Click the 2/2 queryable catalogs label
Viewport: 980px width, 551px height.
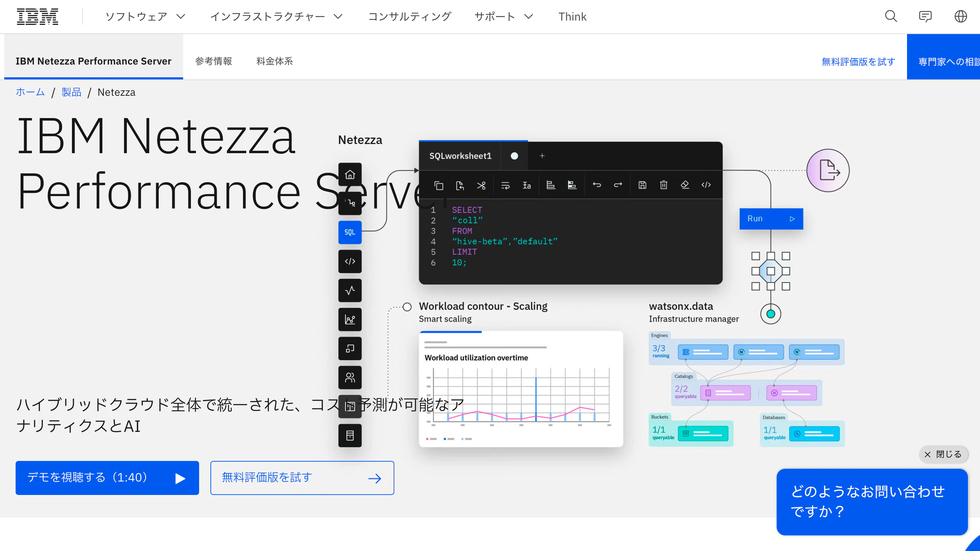click(685, 391)
